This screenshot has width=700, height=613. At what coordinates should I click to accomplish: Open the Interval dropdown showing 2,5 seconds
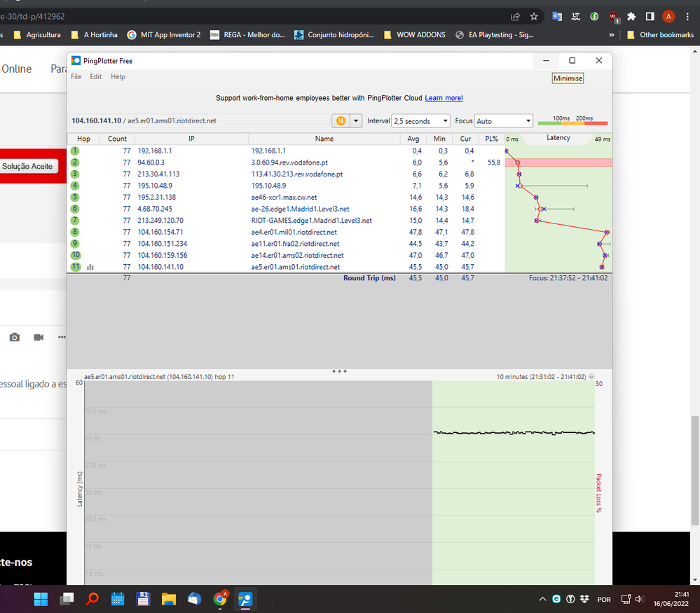pos(420,121)
